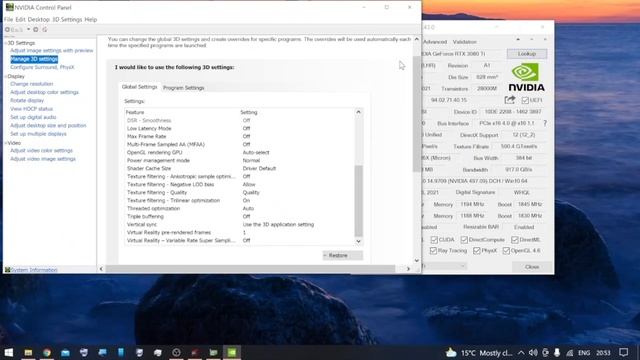Collapse the Video tree node

(x=6, y=143)
